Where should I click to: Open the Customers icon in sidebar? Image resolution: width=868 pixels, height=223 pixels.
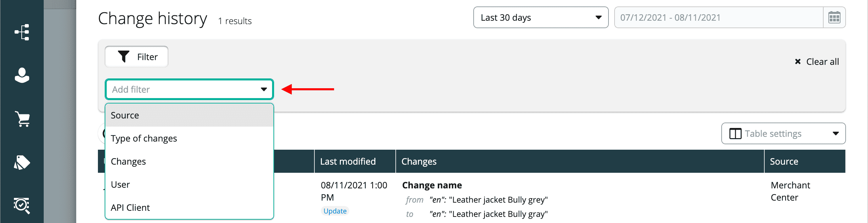click(x=22, y=75)
